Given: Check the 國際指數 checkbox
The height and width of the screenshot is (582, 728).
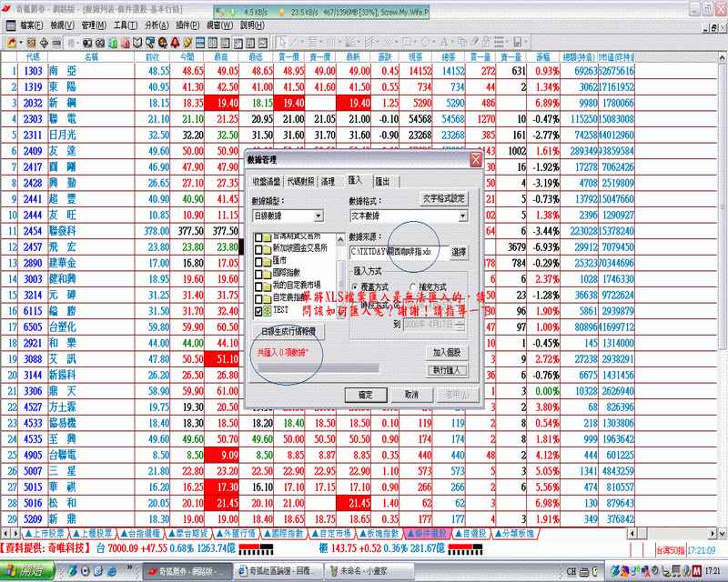Looking at the screenshot, I should (258, 272).
